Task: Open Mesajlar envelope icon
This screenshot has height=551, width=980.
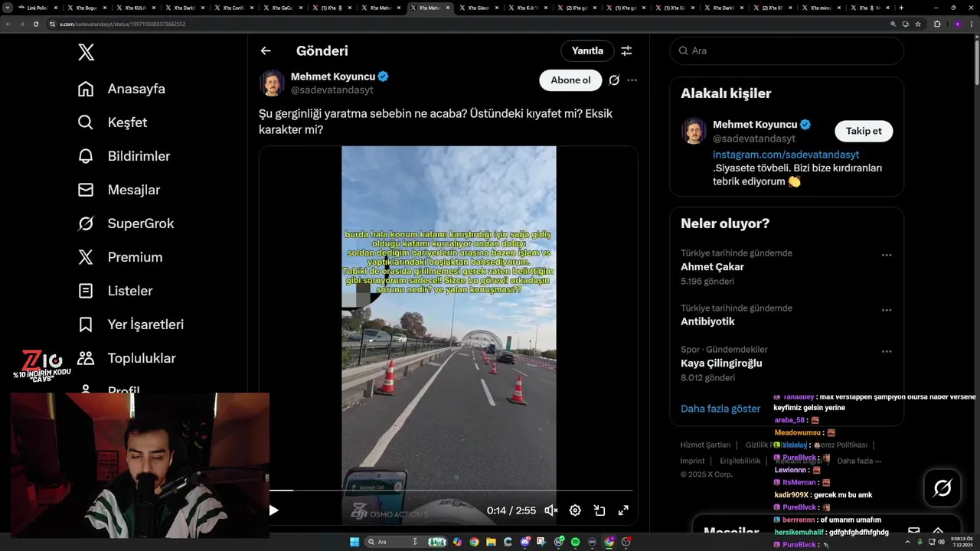Action: (x=86, y=190)
